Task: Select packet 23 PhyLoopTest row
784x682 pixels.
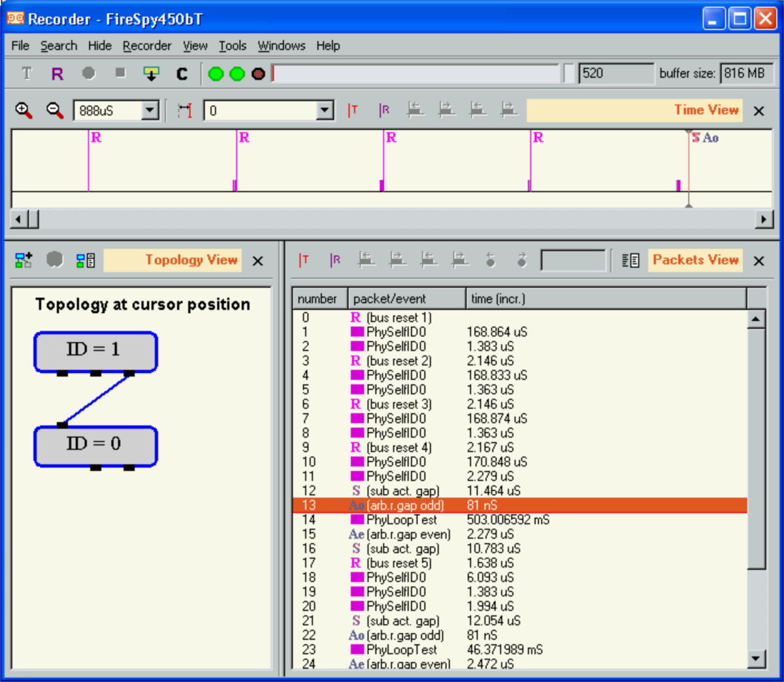Action: (519, 649)
